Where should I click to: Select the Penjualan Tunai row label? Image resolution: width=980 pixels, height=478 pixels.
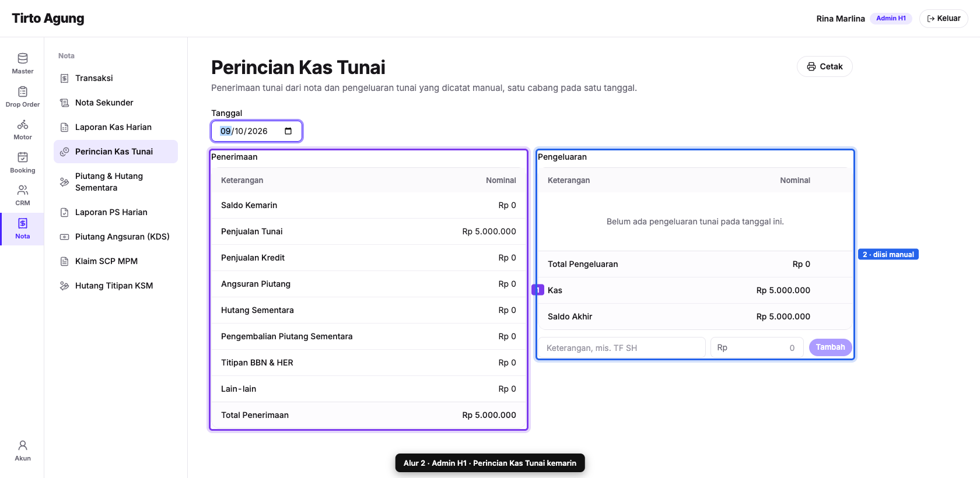click(x=252, y=231)
